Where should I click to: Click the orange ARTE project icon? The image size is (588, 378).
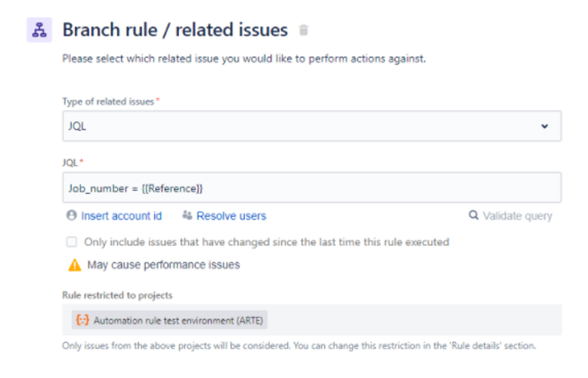(x=82, y=320)
